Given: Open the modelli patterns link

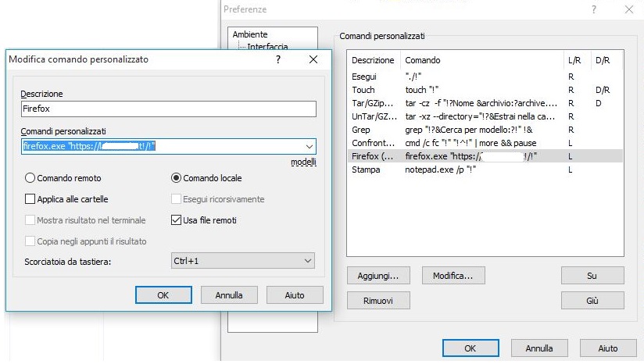Looking at the screenshot, I should [303, 162].
